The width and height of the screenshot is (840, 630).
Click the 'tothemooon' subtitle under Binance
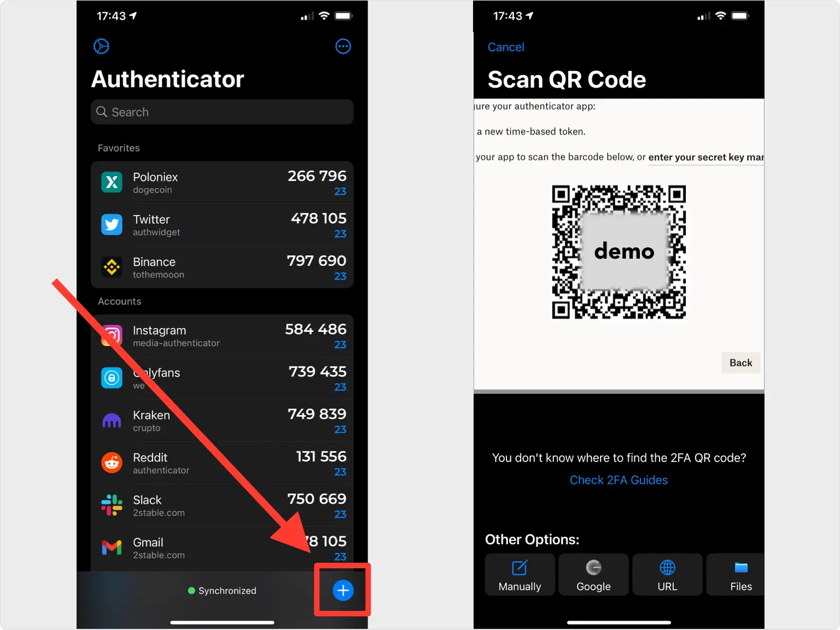click(159, 275)
